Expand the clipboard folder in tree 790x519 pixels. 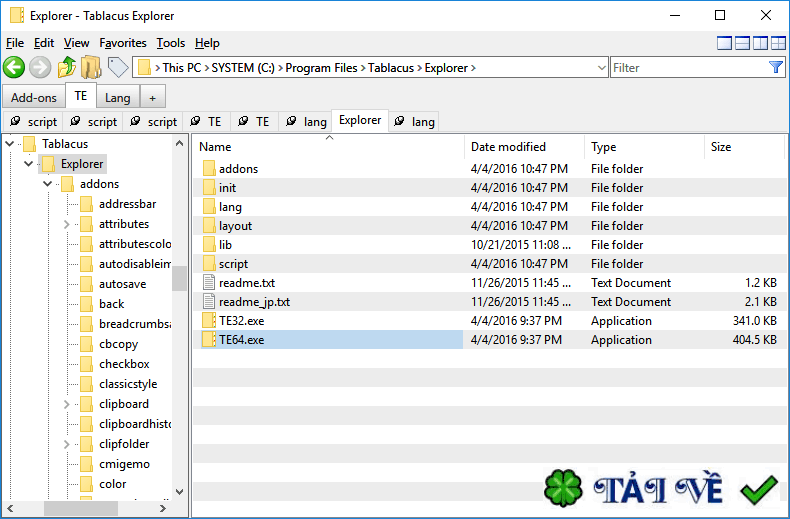[x=67, y=404]
